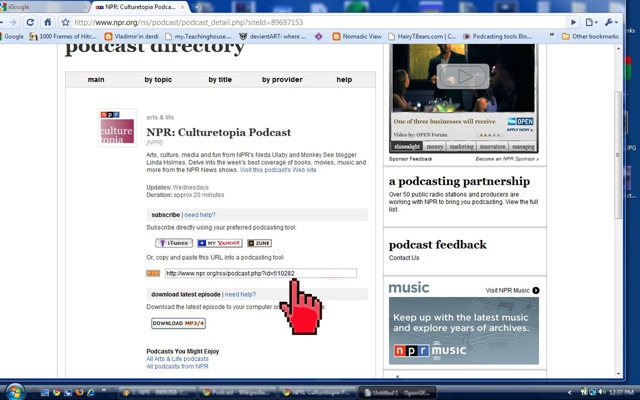This screenshot has width=640, height=400.
Task: Open the 1000 Frames of Hitc... bookmark
Action: tap(63, 36)
